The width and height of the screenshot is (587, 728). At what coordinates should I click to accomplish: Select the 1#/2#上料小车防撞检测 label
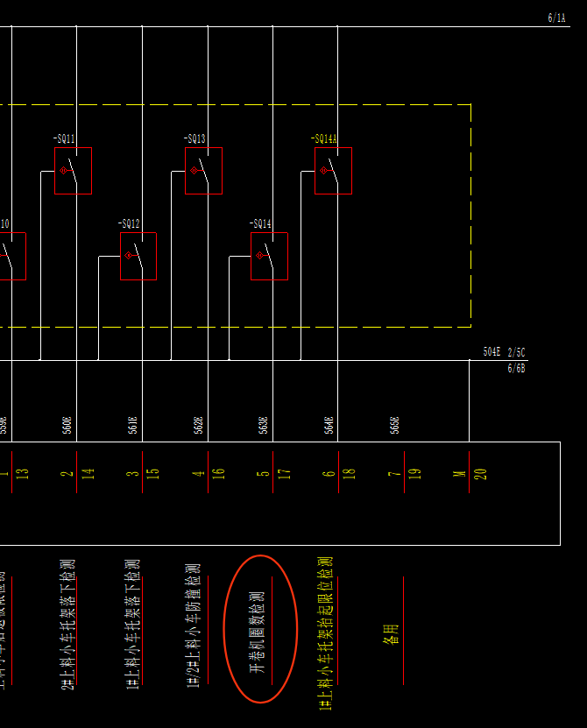(194, 626)
